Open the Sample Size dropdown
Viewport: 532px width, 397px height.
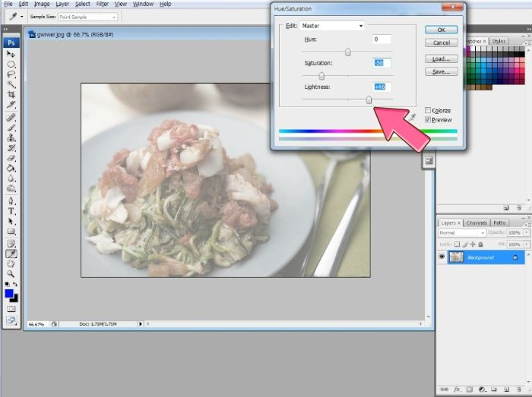tap(88, 17)
